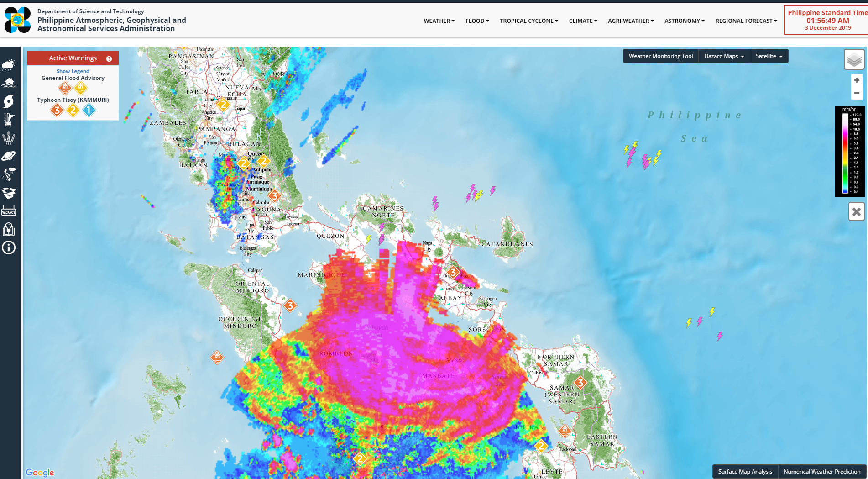
Task: Select signal 2 icon in Active Warnings panel
Action: (73, 110)
